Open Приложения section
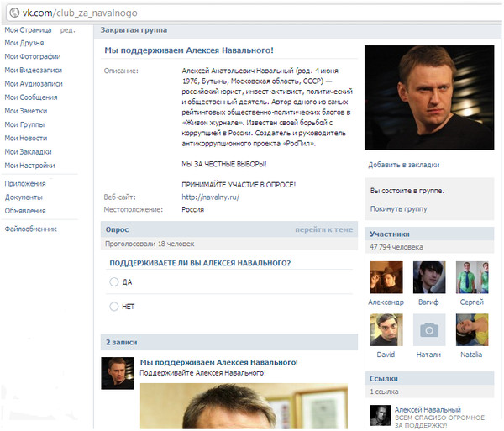The width and height of the screenshot is (504, 431). 25,183
